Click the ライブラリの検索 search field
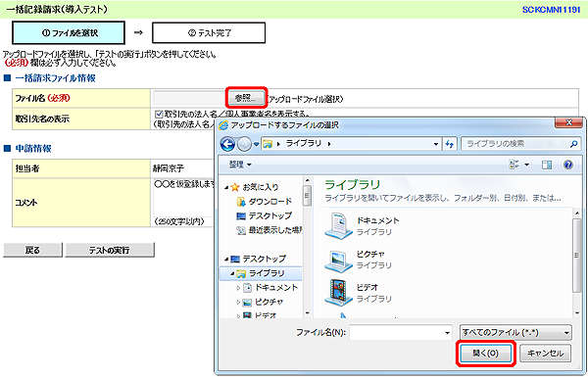The height and width of the screenshot is (379, 588). pos(521,144)
